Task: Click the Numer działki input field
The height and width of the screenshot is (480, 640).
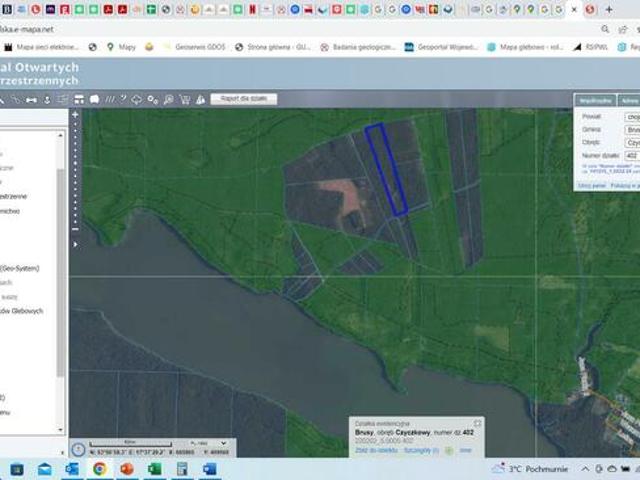Action: coord(632,156)
